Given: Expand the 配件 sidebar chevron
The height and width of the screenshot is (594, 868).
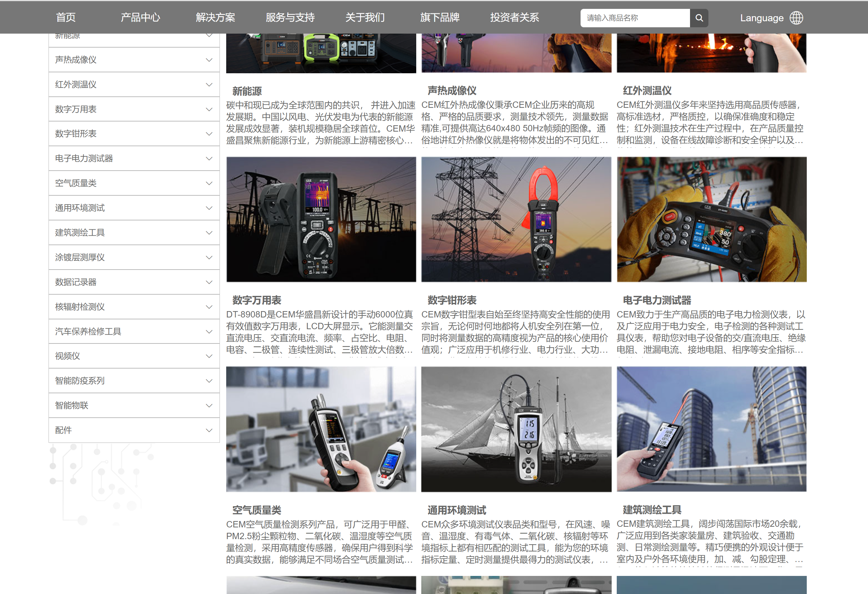Looking at the screenshot, I should point(209,430).
